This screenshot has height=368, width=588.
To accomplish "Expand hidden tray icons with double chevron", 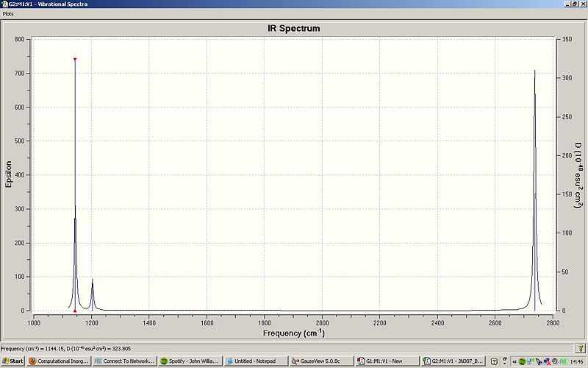I will 514,361.
